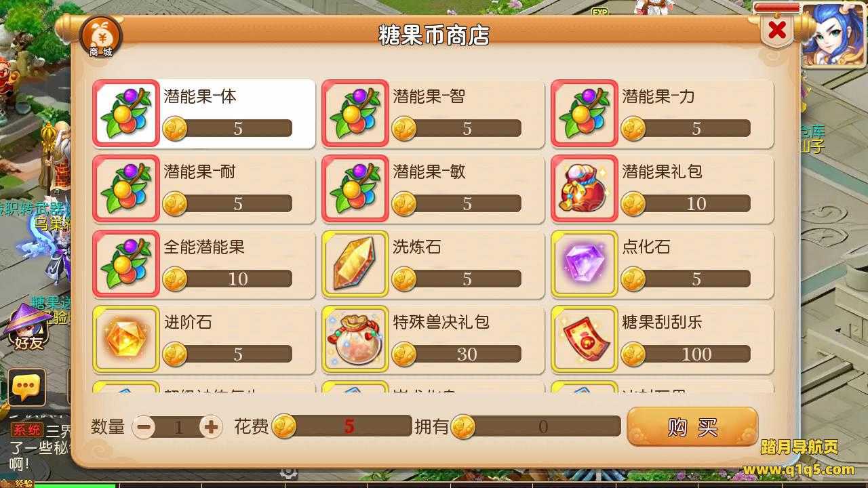The image size is (868, 488).
Task: Select the 潜能果礼包 red gift bag icon
Action: click(585, 188)
